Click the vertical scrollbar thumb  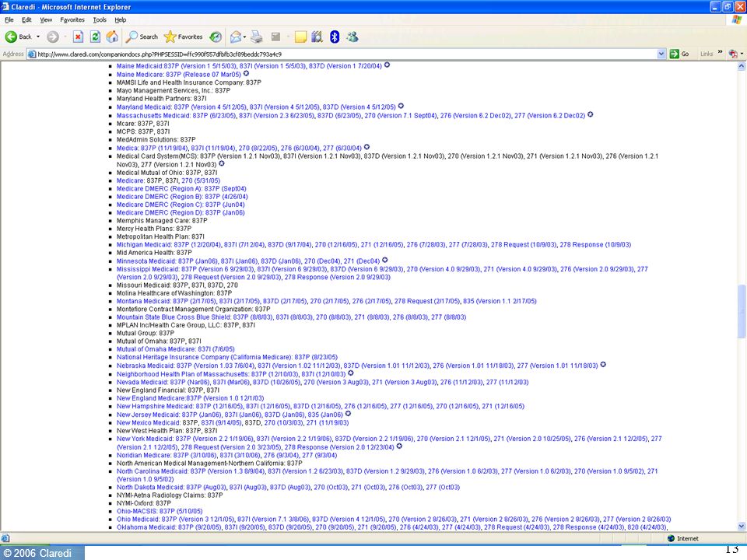[742, 311]
